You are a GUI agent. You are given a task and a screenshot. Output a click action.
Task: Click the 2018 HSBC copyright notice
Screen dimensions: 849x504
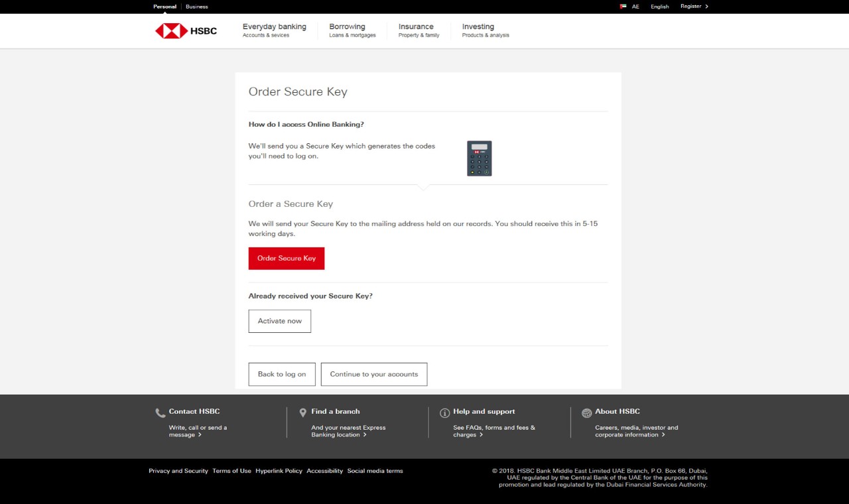(x=600, y=477)
